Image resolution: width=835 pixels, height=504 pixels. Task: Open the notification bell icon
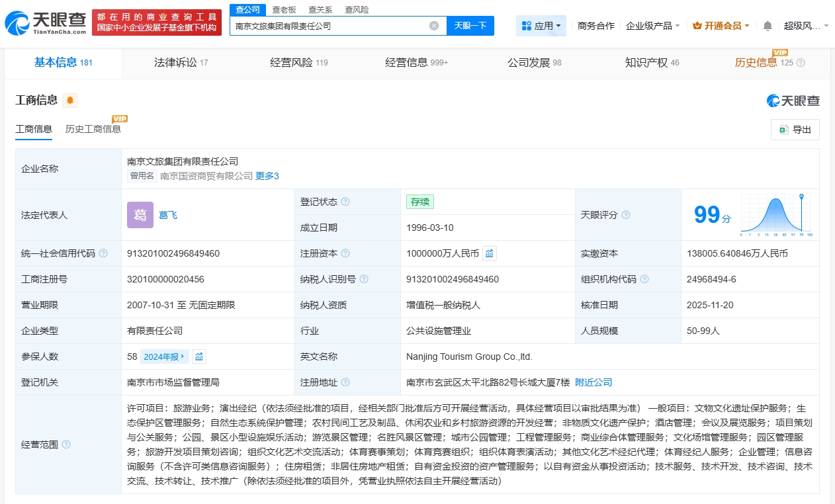pos(768,25)
